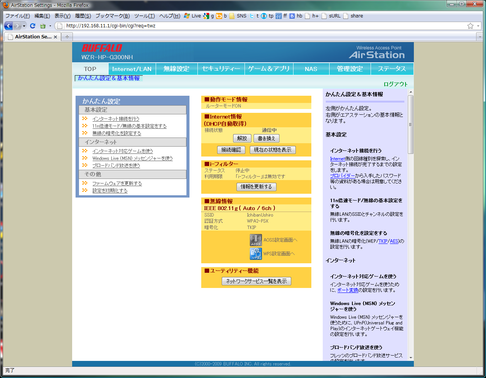This screenshot has width=486, height=378.
Task: Switch to the Internet/LAN tab
Action: click(132, 69)
